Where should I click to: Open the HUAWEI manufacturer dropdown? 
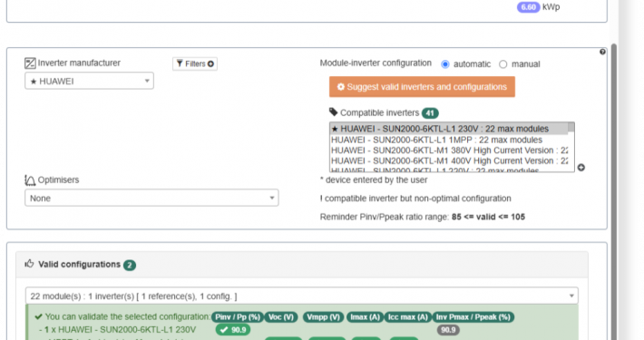[x=89, y=81]
